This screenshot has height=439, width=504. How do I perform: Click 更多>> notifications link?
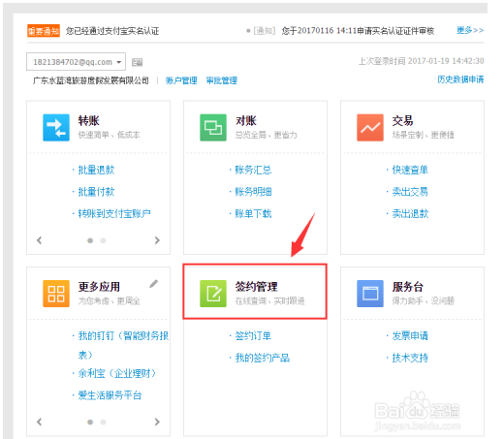470,30
